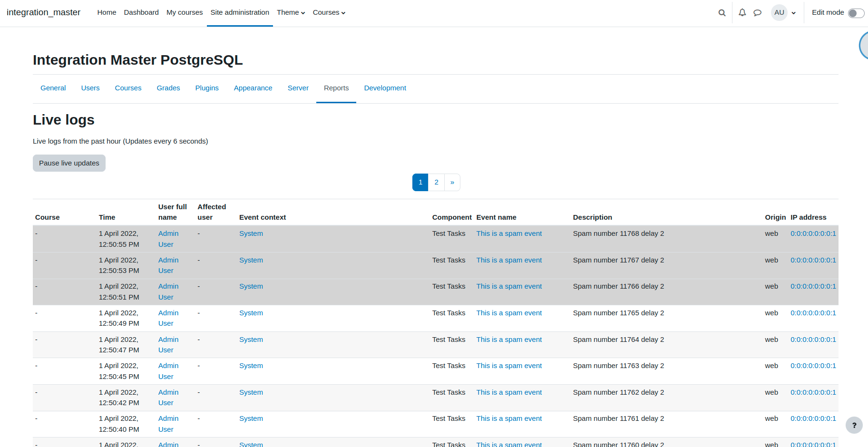Open System context for 12:50:45 PM row

(251, 366)
